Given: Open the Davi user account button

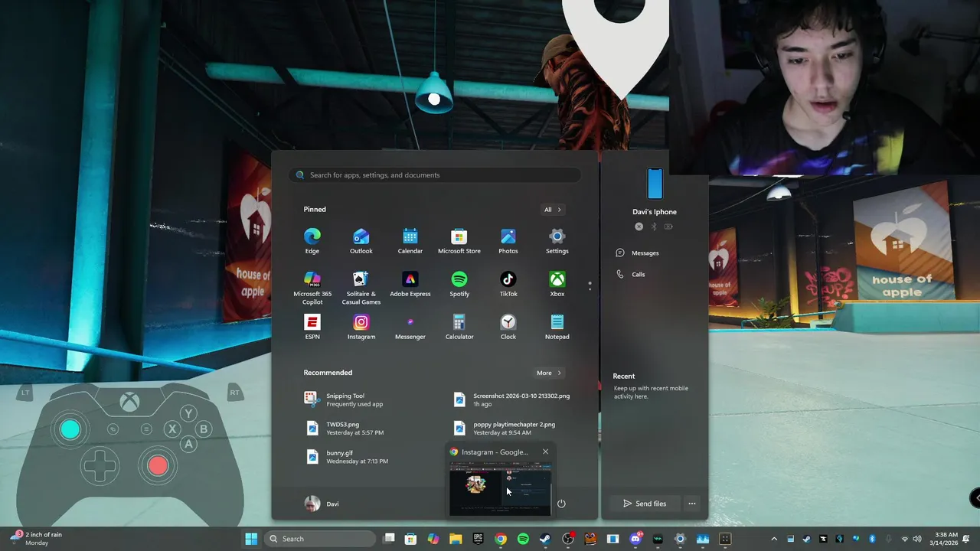Looking at the screenshot, I should (322, 504).
